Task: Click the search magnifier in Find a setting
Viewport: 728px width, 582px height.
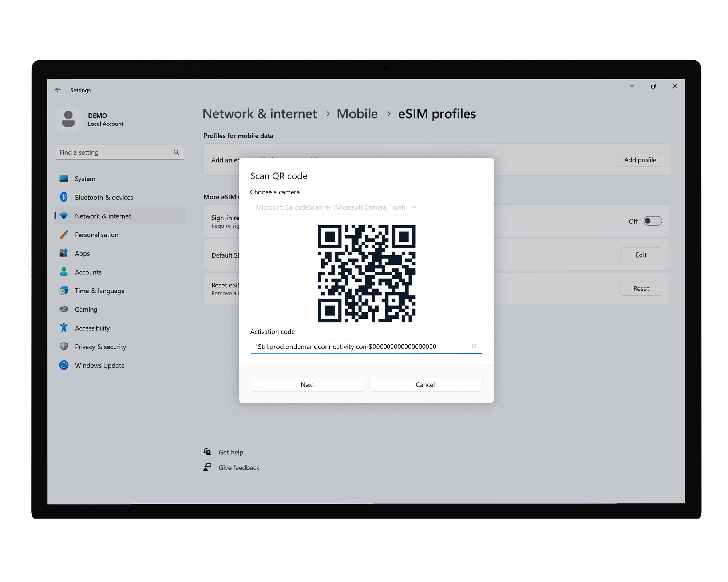Action: [177, 152]
